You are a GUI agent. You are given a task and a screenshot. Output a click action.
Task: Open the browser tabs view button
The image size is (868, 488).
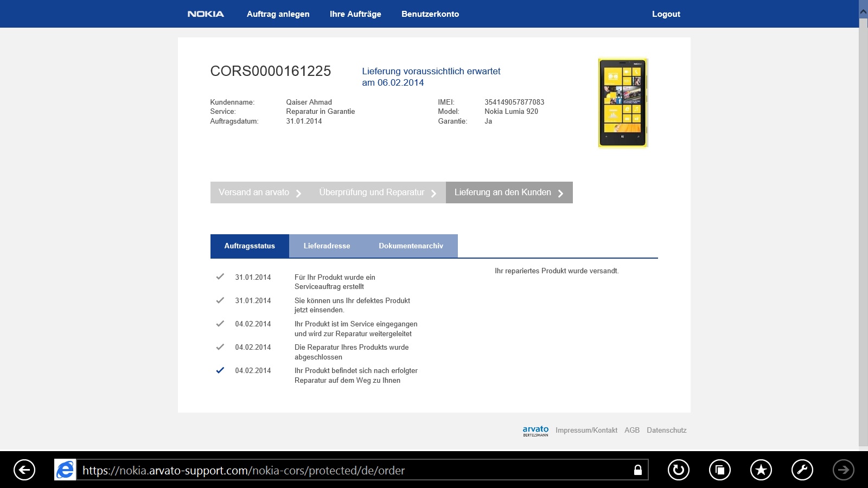point(720,470)
